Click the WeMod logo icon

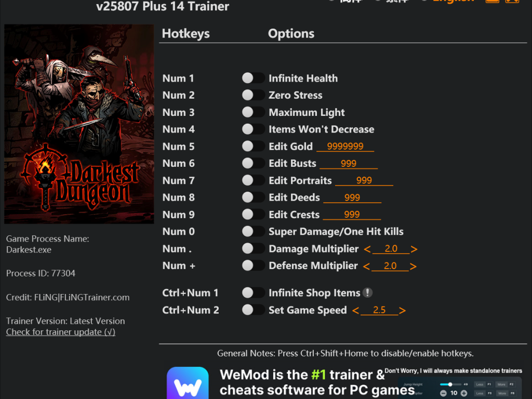coord(188,383)
